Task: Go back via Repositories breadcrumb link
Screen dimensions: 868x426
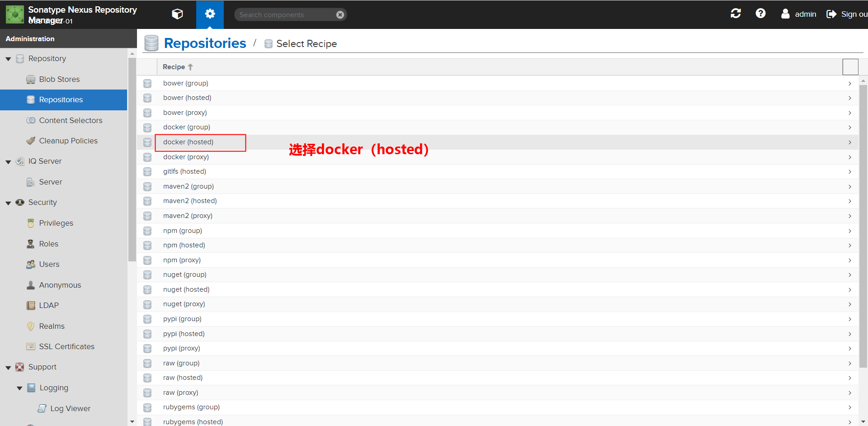Action: (205, 43)
